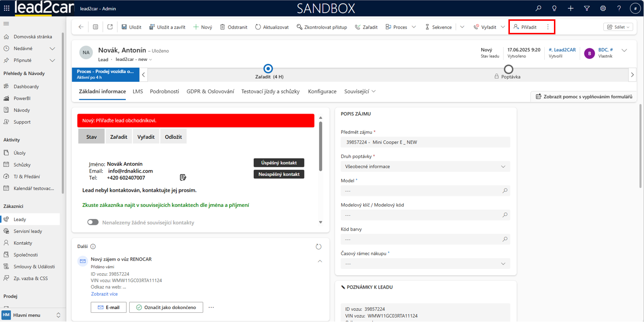This screenshot has height=322, width=644.
Task: Open Leady in the left sidebar
Action: pos(20,220)
